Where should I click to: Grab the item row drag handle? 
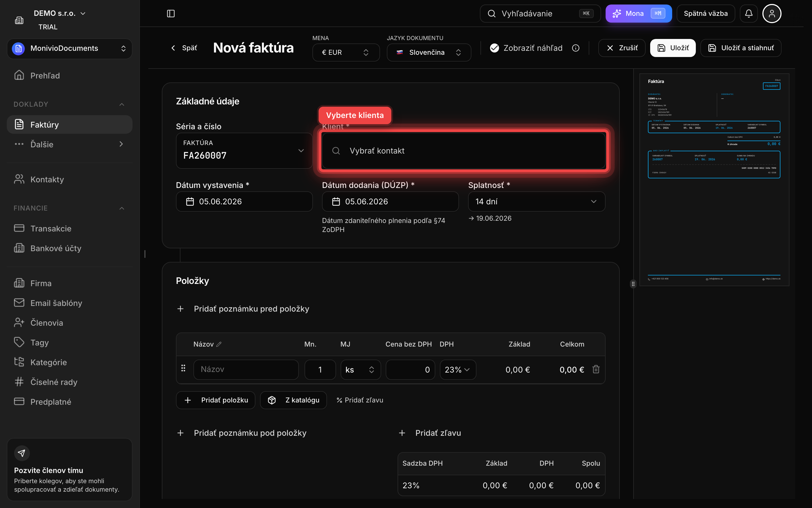pyautogui.click(x=183, y=368)
